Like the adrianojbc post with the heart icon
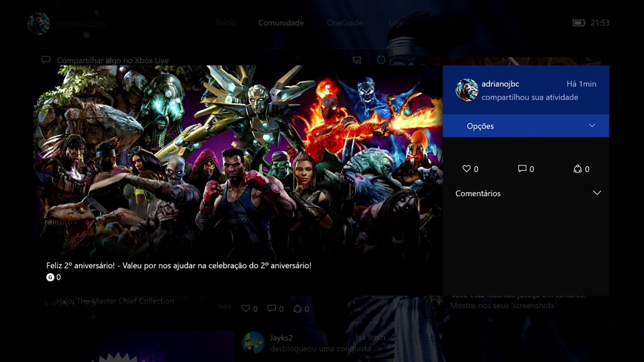This screenshot has height=362, width=644. (x=466, y=169)
